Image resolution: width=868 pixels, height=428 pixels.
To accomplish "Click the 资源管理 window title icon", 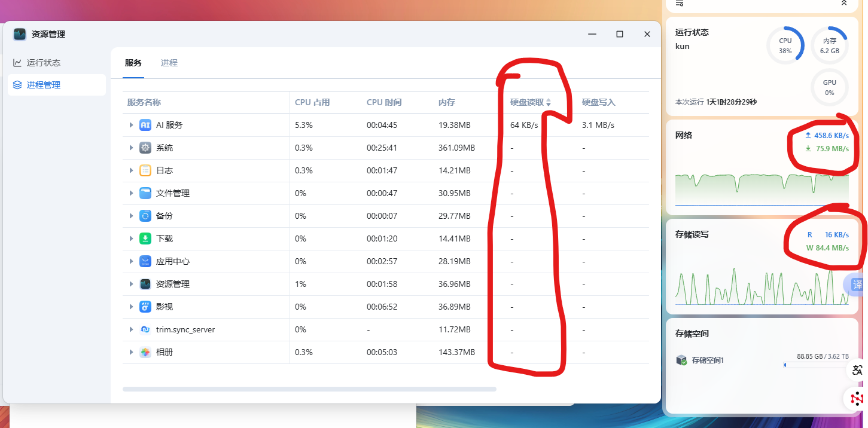I will click(x=20, y=34).
